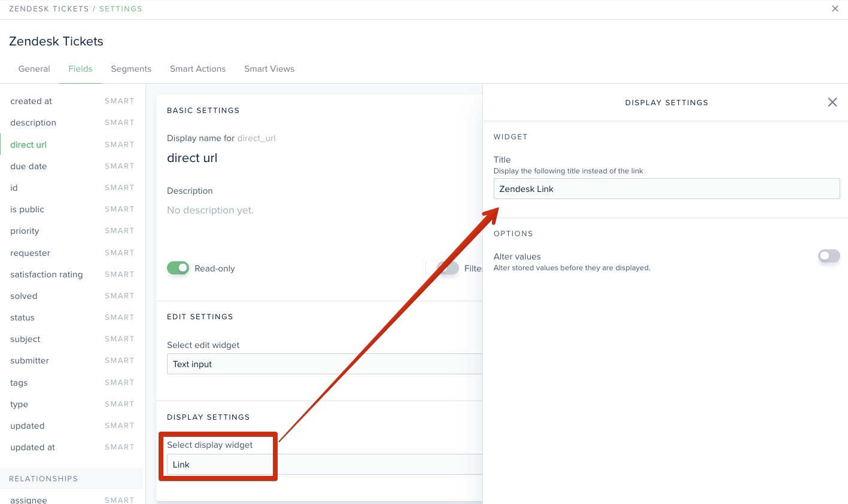The image size is (848, 504).
Task: Open the Segments tab
Action: point(131,69)
